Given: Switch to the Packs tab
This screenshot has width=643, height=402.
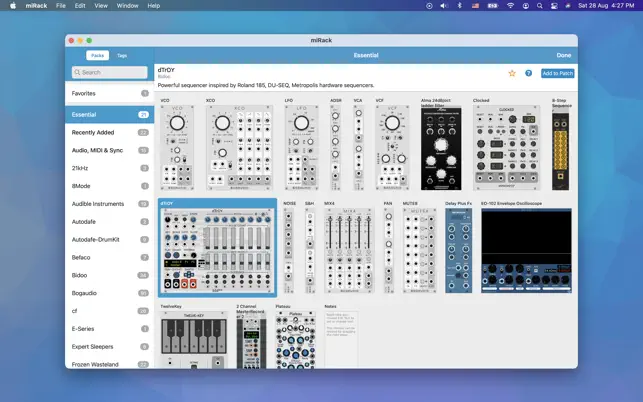Looking at the screenshot, I should [x=98, y=55].
